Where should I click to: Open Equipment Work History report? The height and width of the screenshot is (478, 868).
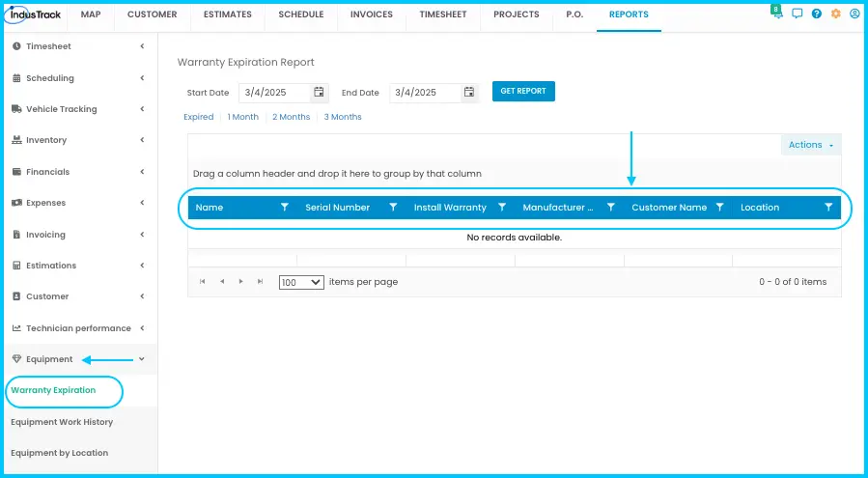click(x=62, y=421)
